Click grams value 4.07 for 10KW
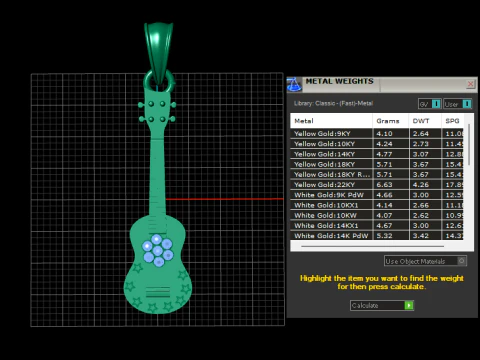The height and width of the screenshot is (360, 480). click(384, 216)
